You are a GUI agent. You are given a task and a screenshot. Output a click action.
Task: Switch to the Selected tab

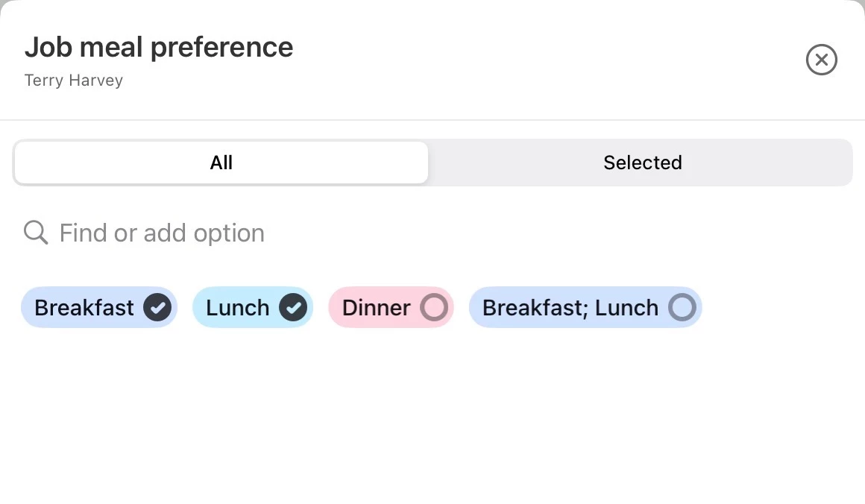coord(642,163)
